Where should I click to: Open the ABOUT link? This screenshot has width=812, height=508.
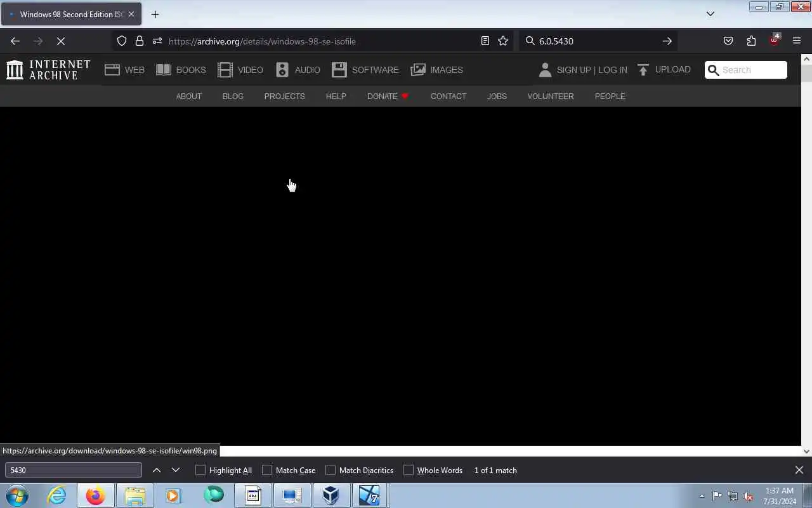[x=188, y=97]
